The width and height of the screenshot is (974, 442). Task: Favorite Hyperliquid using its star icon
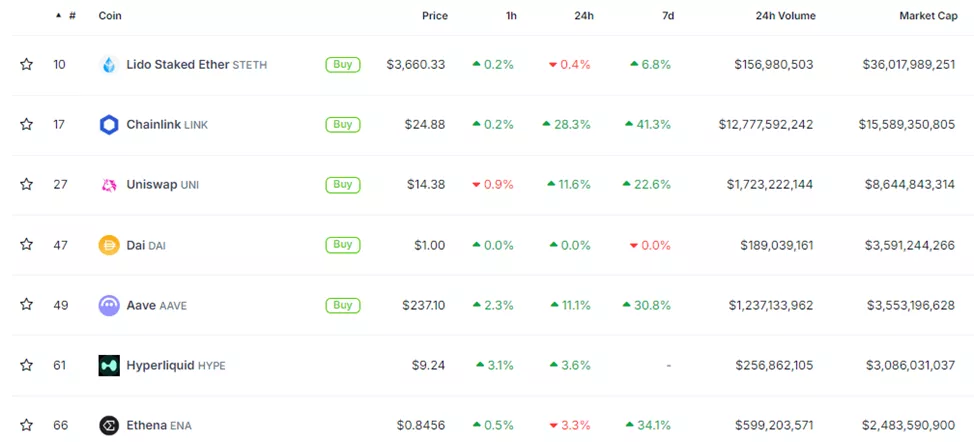coord(27,365)
